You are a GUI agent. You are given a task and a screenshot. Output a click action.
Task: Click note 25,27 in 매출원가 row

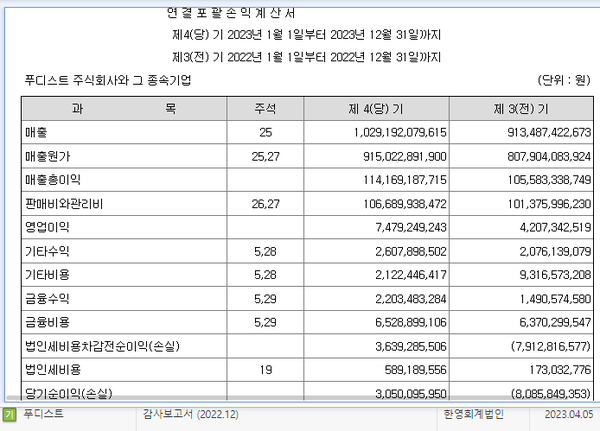tap(265, 157)
